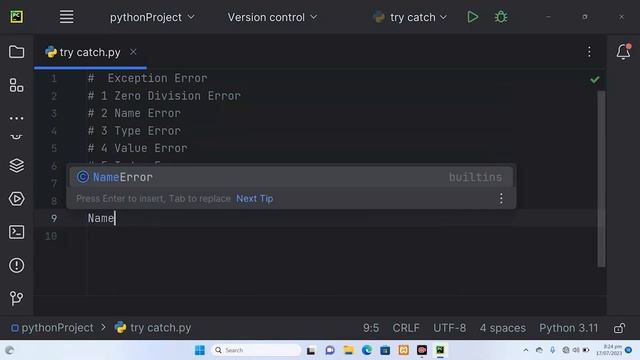This screenshot has height=360, width=640.
Task: Open the Chat app on taskbar
Action: point(330,350)
